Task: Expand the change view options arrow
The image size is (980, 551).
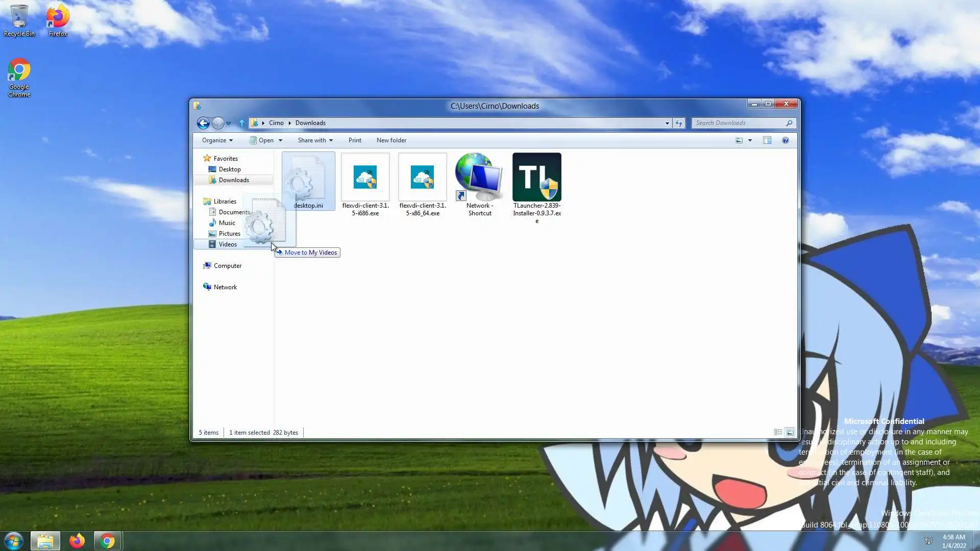Action: pos(750,140)
